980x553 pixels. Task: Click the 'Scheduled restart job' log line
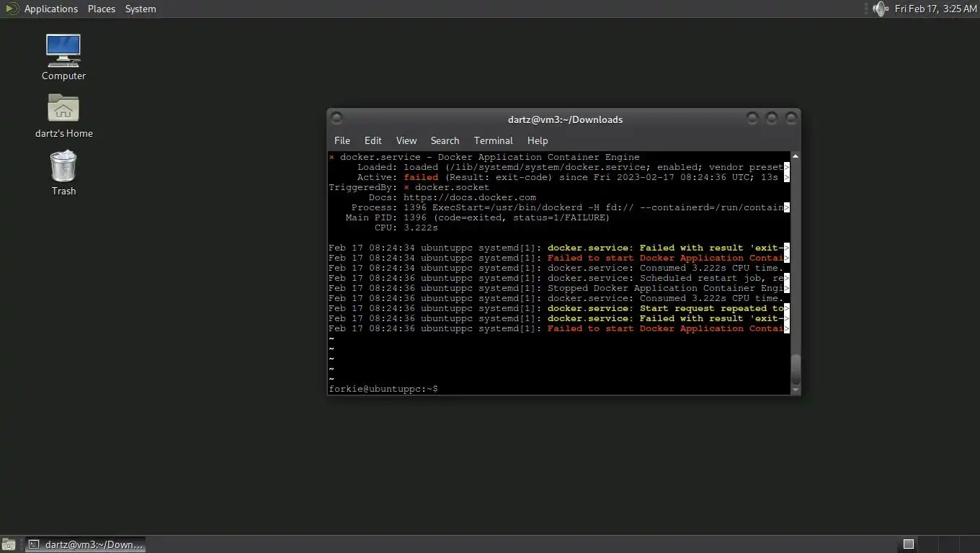point(559,278)
